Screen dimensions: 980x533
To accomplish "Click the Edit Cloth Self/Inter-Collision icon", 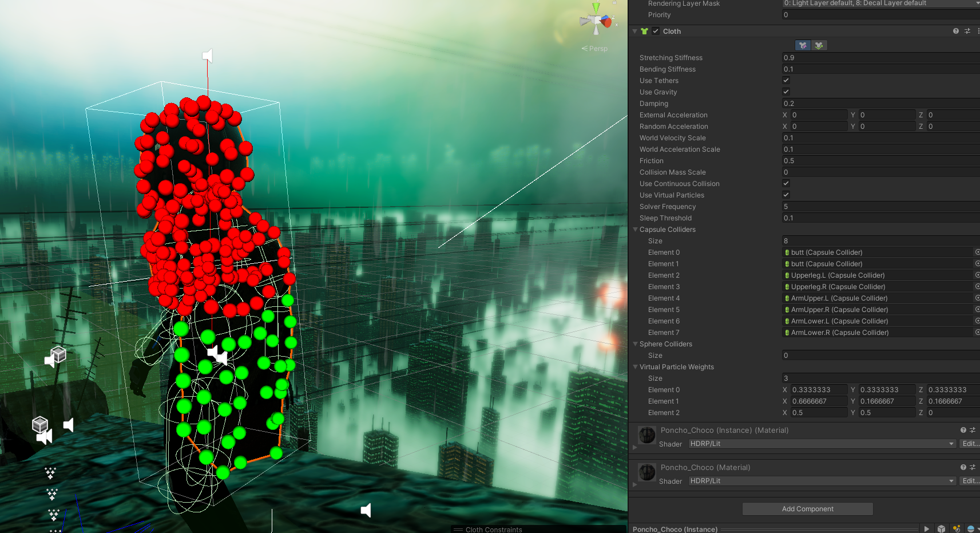I will click(x=819, y=45).
